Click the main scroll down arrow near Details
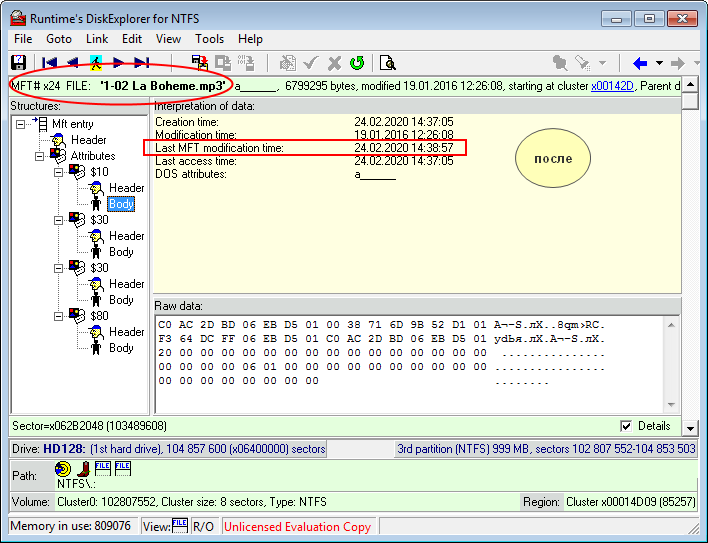The width and height of the screenshot is (708, 543). (x=690, y=428)
